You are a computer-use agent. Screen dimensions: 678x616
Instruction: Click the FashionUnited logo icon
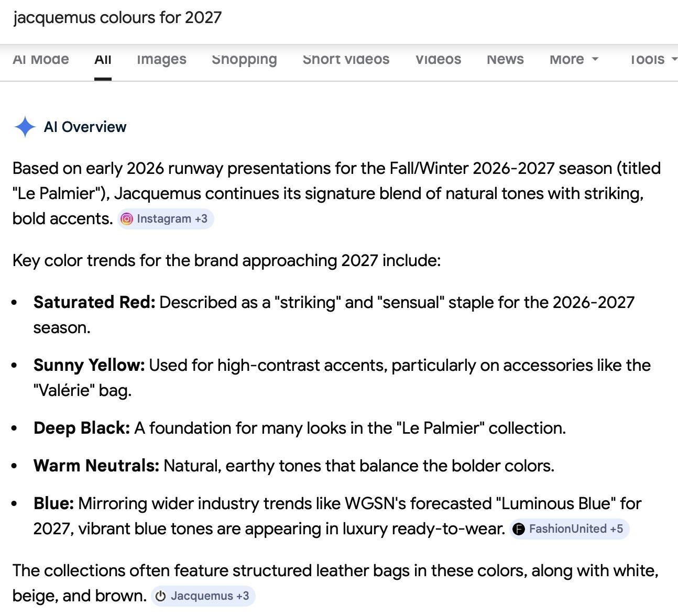pyautogui.click(x=519, y=529)
